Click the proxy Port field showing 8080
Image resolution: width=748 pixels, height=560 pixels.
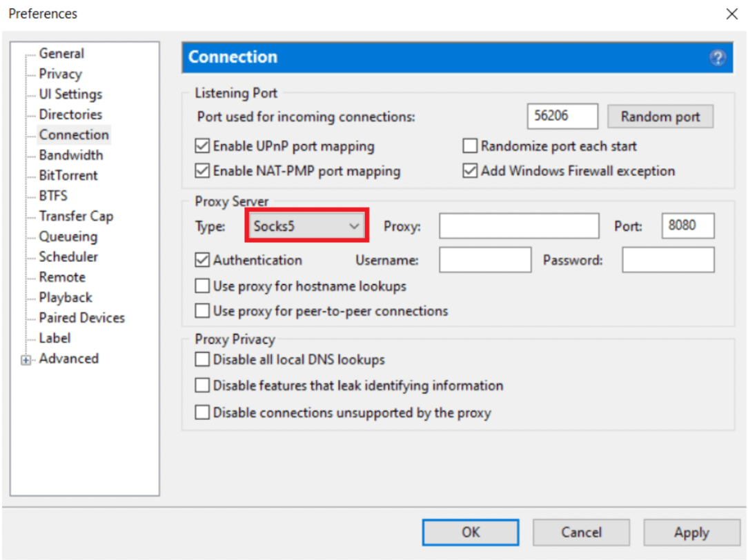tap(688, 226)
